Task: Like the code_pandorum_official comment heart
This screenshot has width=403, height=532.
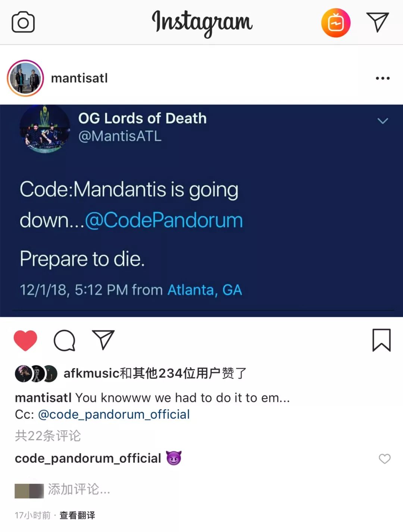Action: coord(385,458)
